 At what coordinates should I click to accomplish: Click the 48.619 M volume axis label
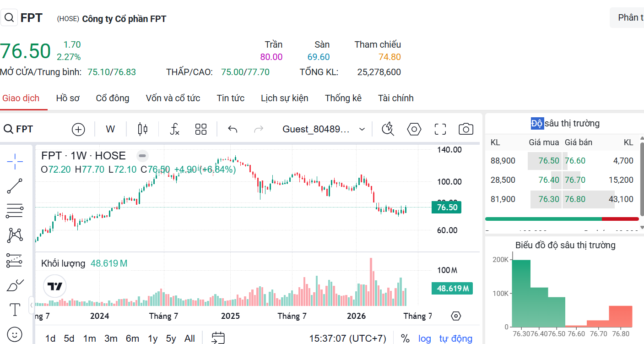pyautogui.click(x=452, y=289)
